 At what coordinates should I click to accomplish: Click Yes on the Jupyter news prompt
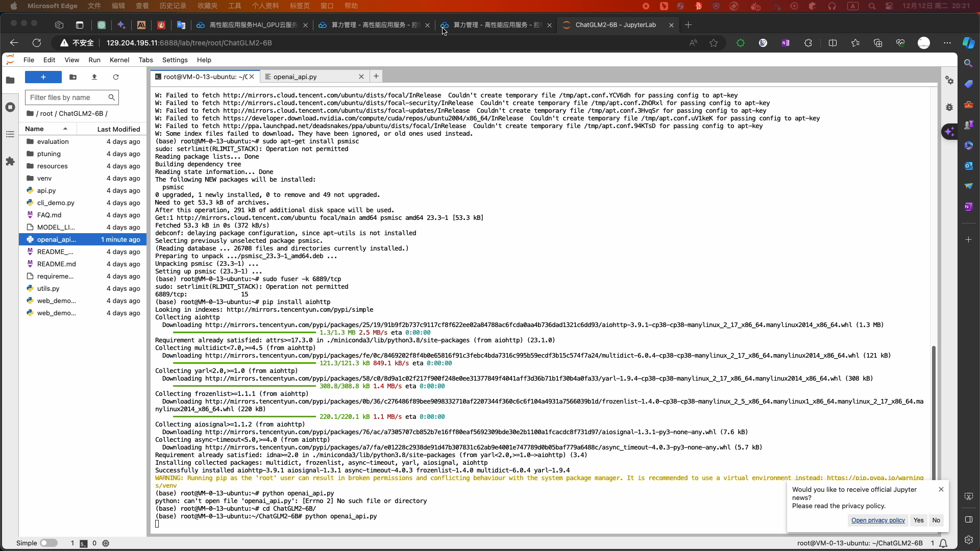coord(918,520)
